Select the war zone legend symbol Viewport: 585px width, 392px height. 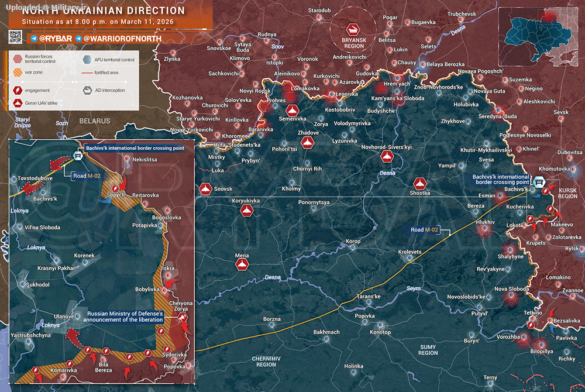pos(18,73)
